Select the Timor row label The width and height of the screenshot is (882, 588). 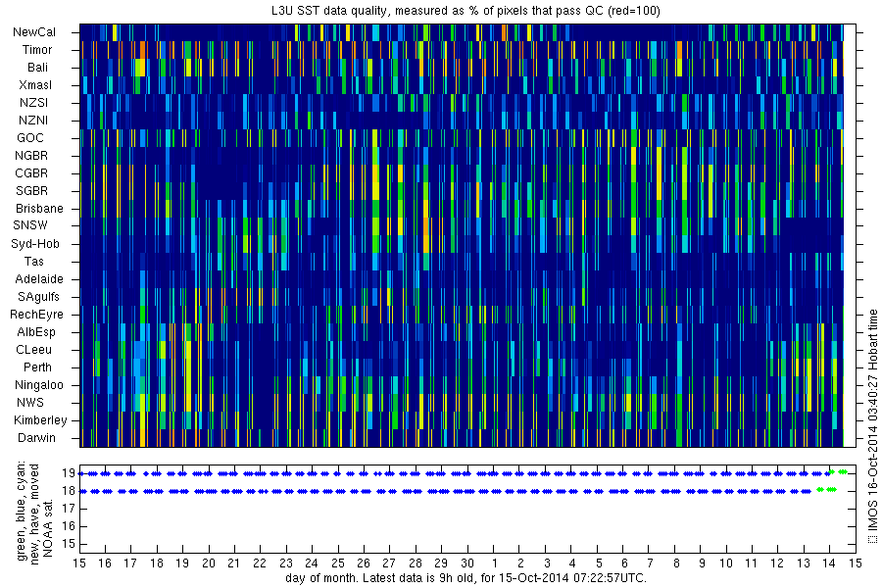pyautogui.click(x=37, y=50)
